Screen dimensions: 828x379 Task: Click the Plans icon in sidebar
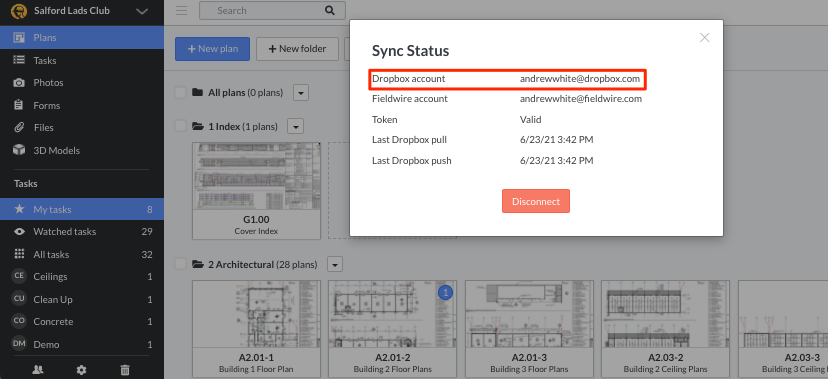[x=19, y=37]
